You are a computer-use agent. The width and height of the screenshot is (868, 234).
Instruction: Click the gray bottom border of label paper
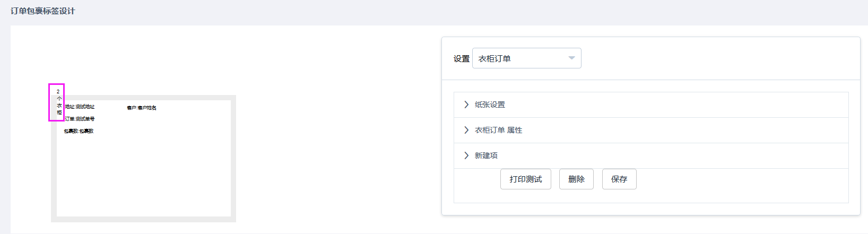pyautogui.click(x=143, y=219)
